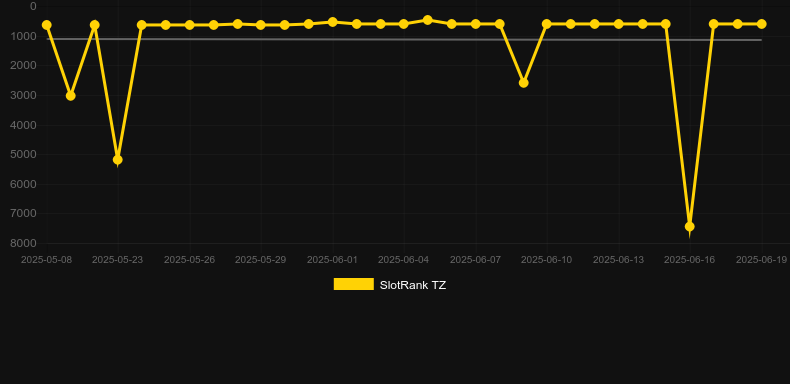This screenshot has width=790, height=384.
Task: Click the data point near 3000 after 2025-05-08
Action: [x=71, y=96]
